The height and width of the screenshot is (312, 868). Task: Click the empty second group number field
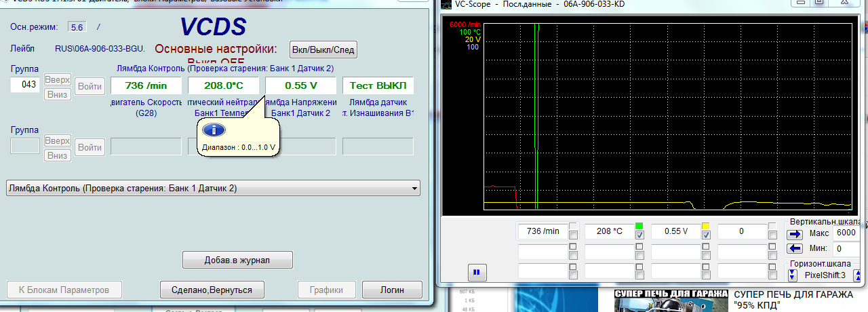(25, 146)
